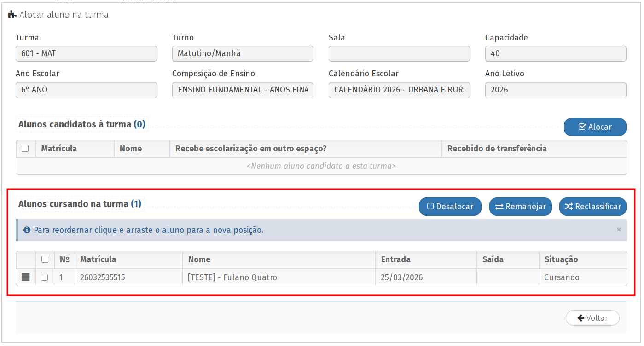Image resolution: width=644 pixels, height=346 pixels.
Task: Go back using the Voltar button
Action: pos(592,318)
